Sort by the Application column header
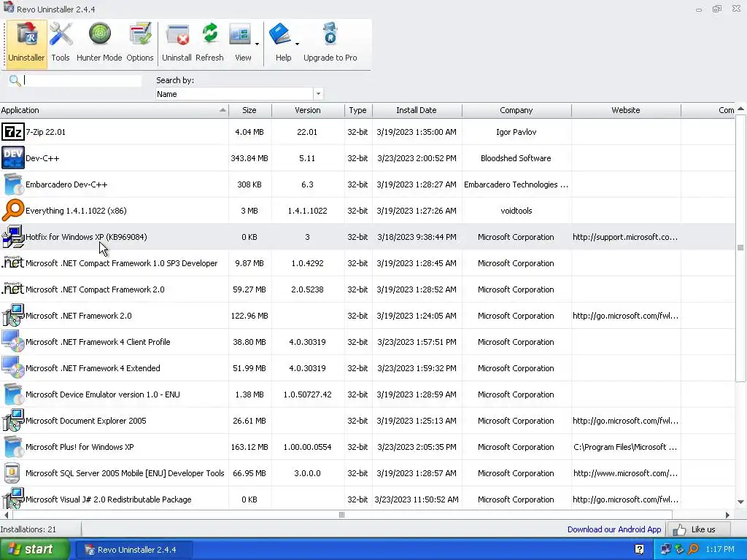Screen dimensions: 747x560 [115, 110]
